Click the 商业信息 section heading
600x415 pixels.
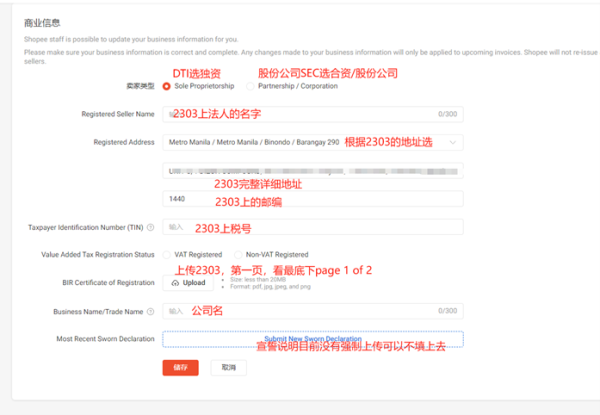click(x=40, y=20)
